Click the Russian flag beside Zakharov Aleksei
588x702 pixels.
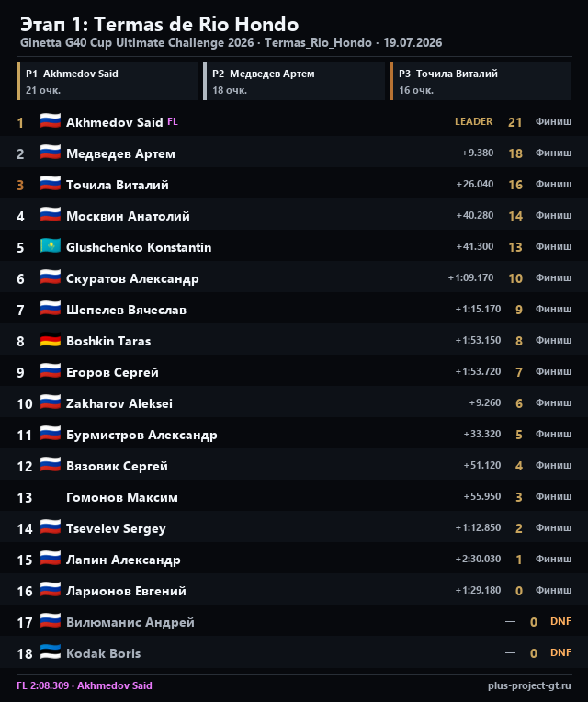(51, 402)
